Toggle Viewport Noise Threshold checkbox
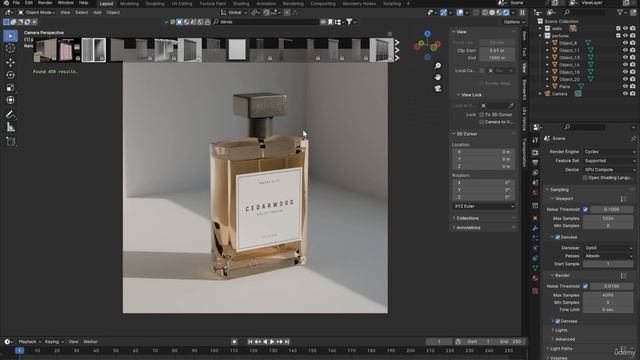 click(585, 209)
